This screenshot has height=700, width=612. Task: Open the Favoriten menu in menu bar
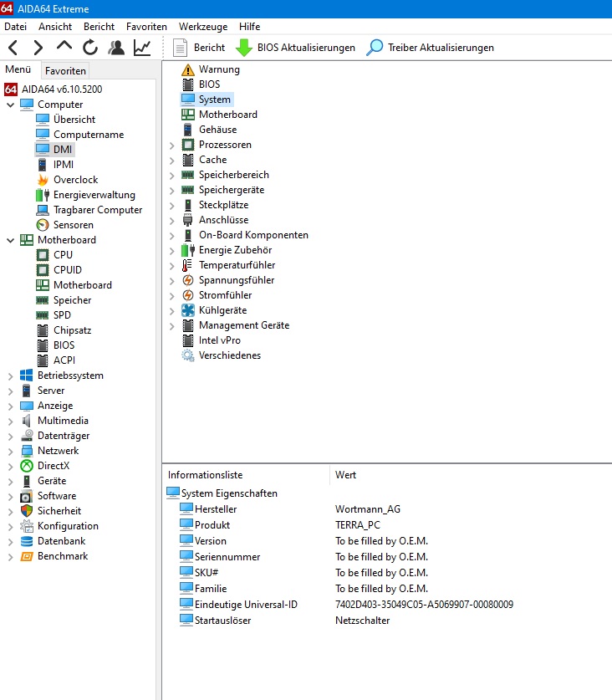pos(146,27)
